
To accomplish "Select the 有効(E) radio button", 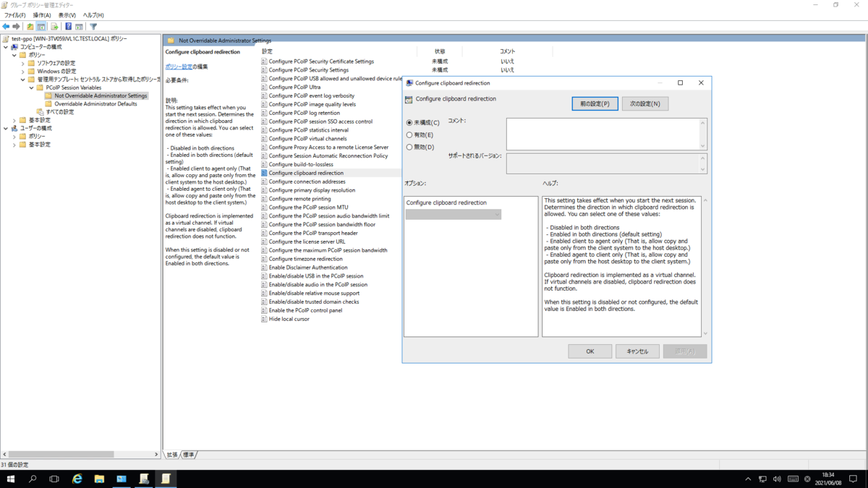I will [x=409, y=135].
